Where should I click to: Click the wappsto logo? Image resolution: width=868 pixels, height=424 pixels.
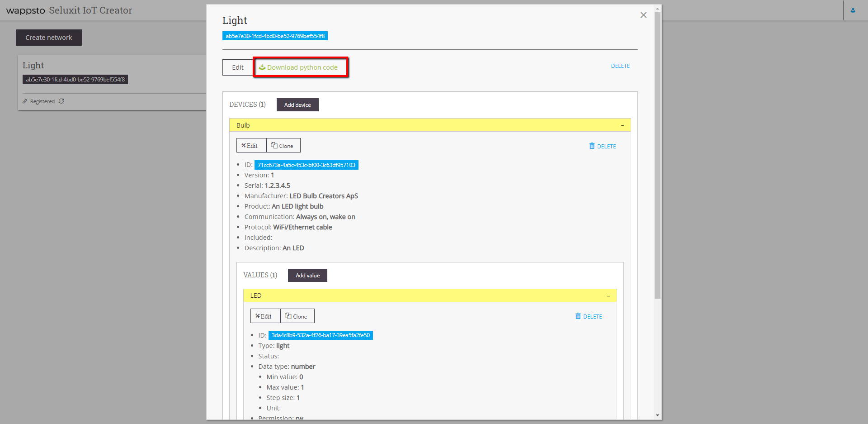click(26, 10)
